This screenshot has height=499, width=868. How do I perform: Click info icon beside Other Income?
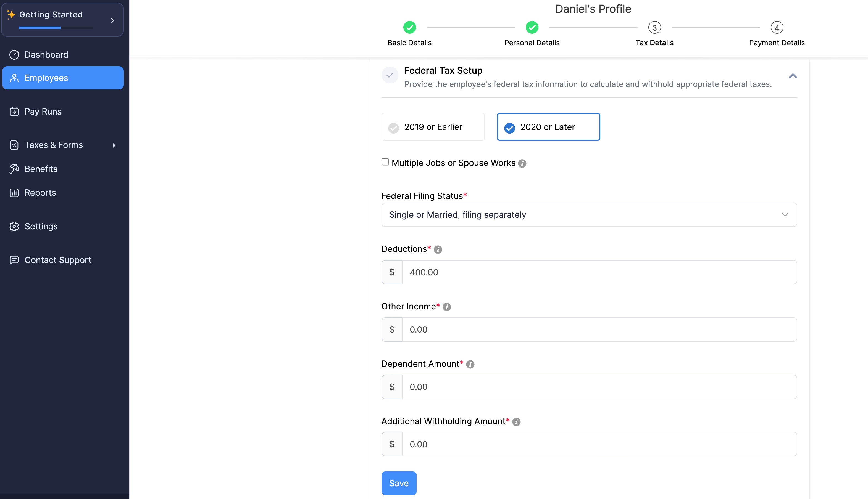(446, 307)
